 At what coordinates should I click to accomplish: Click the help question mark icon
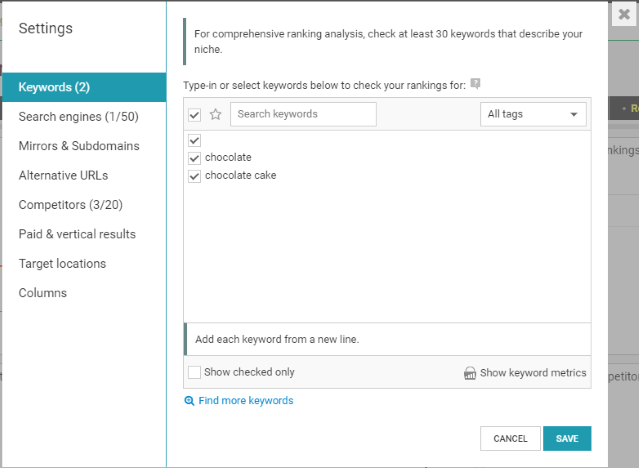click(x=475, y=84)
